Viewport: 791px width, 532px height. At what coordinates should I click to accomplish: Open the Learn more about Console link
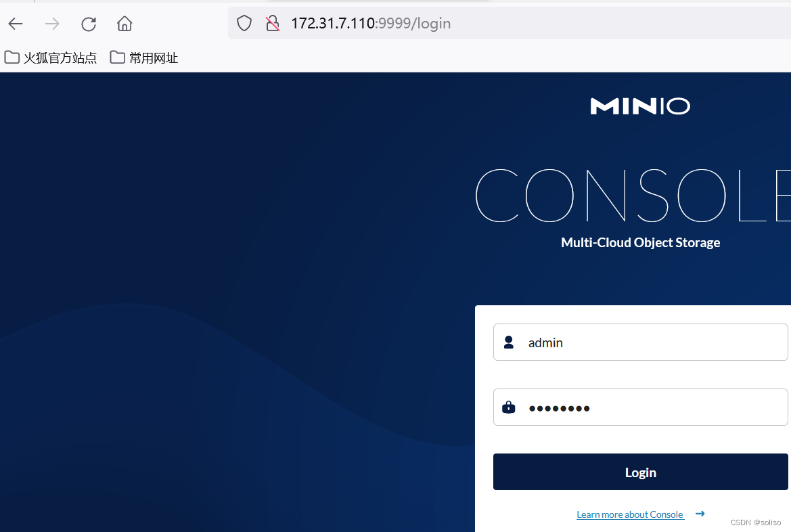tap(630, 514)
